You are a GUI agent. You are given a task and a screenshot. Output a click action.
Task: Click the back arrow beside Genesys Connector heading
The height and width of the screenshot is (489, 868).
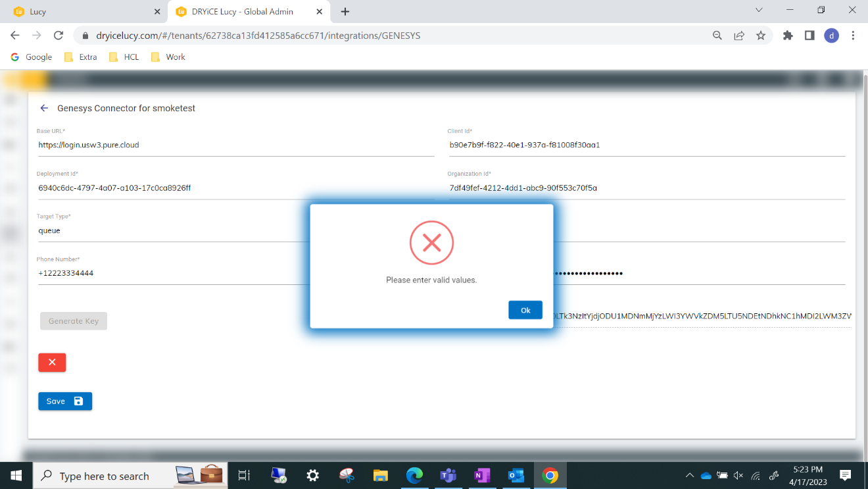[44, 108]
